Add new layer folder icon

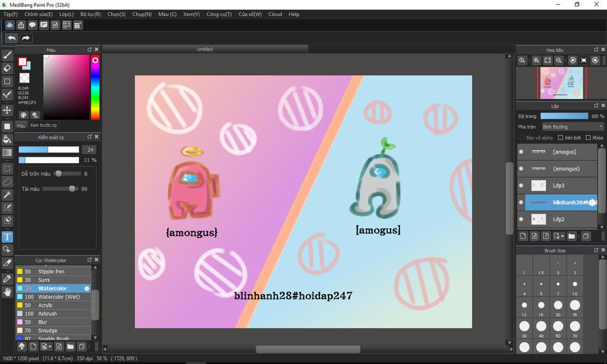point(571,236)
